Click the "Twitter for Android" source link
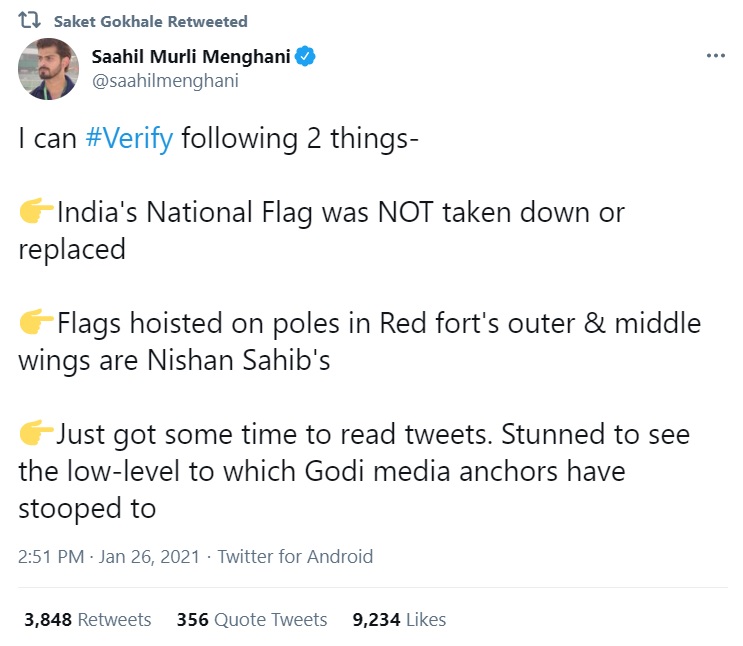 pyautogui.click(x=295, y=557)
